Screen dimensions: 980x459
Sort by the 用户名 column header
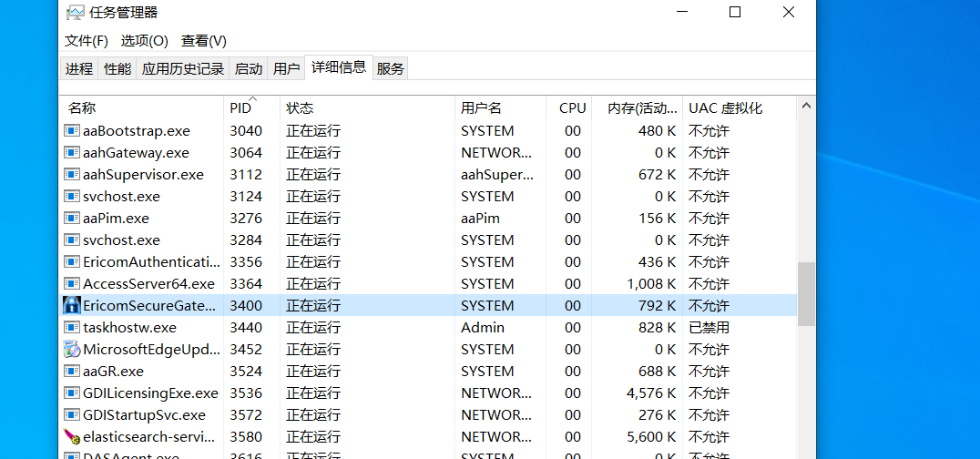[x=481, y=108]
